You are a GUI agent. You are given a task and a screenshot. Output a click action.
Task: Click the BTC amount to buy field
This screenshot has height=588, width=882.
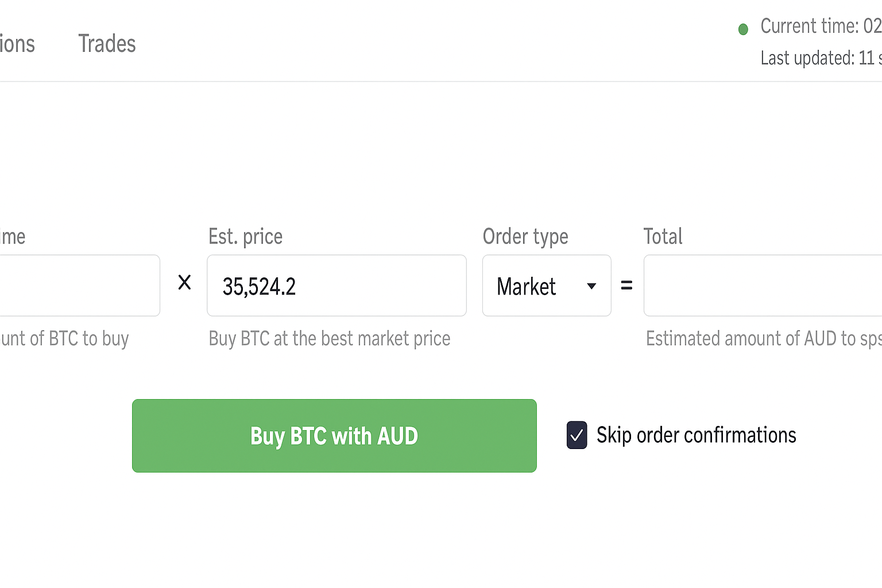point(80,285)
